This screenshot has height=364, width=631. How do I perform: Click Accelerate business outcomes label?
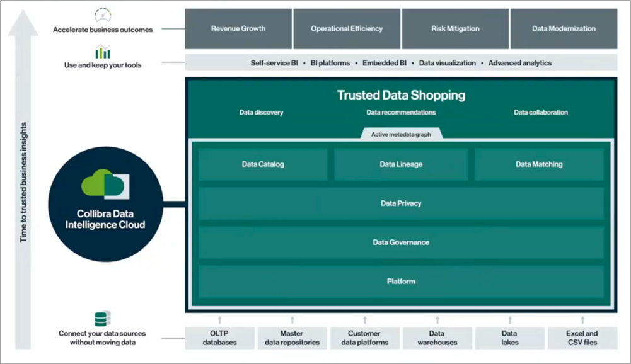click(103, 30)
